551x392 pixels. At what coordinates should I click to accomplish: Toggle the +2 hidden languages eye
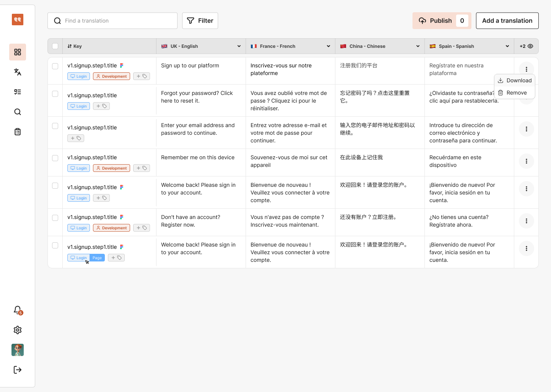tap(530, 46)
